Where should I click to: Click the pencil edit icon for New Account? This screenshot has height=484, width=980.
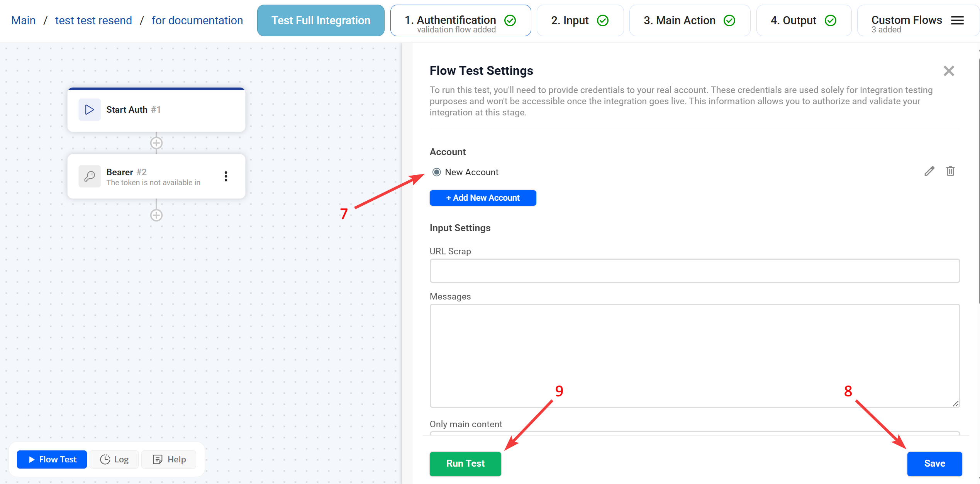[x=929, y=171]
